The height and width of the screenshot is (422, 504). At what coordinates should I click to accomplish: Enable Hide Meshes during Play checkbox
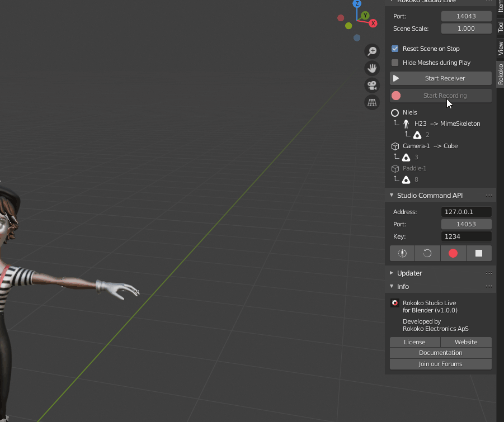[395, 63]
